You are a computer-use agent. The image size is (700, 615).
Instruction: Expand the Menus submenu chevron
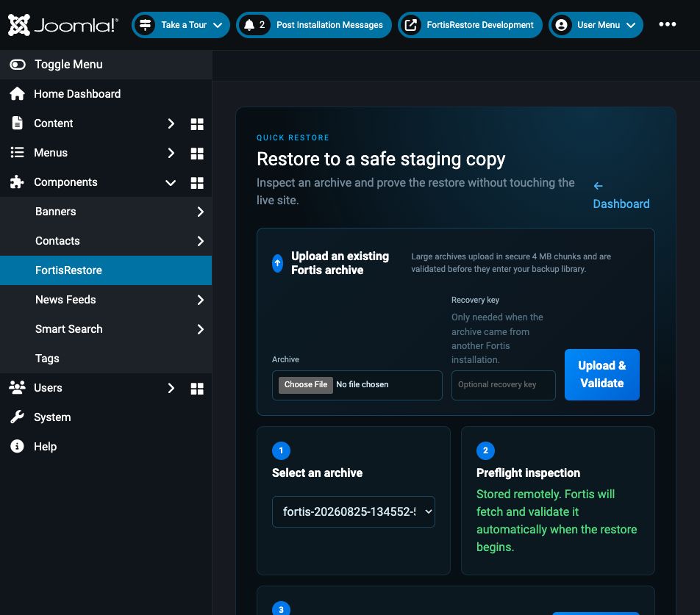point(171,153)
